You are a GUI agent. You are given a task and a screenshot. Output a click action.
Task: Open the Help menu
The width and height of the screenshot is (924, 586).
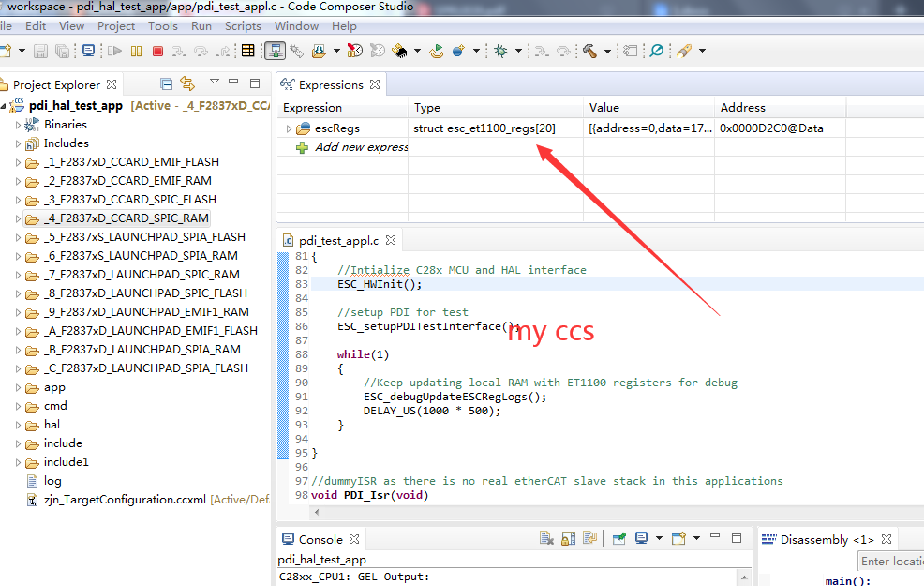point(344,26)
